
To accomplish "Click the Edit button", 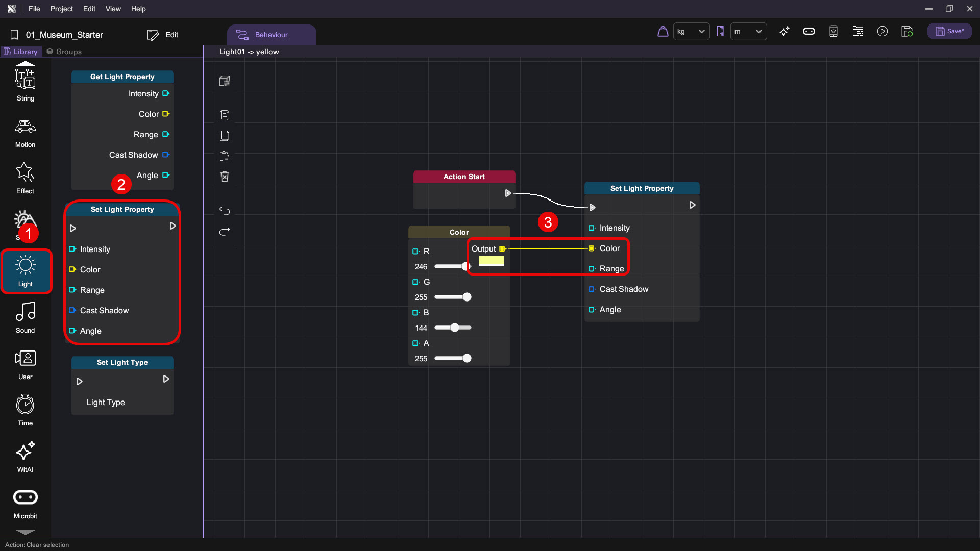I will (163, 35).
